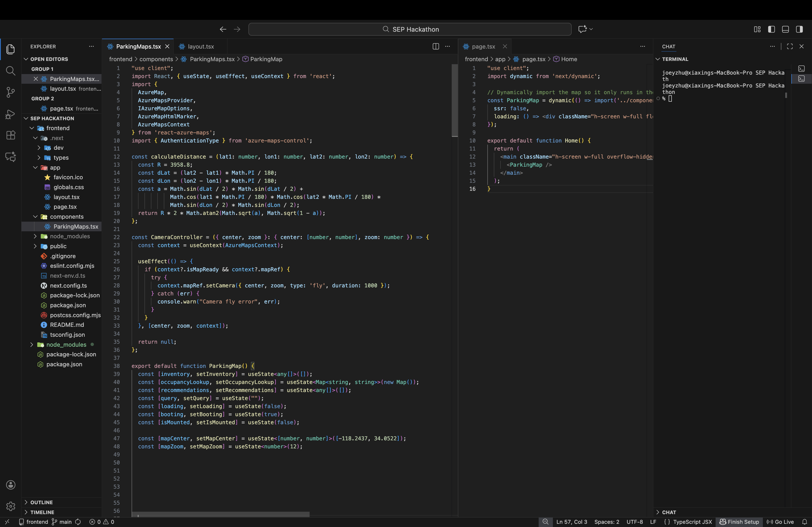Open the Search view in activity bar
Screen dimensions: 812x527
click(x=10, y=71)
